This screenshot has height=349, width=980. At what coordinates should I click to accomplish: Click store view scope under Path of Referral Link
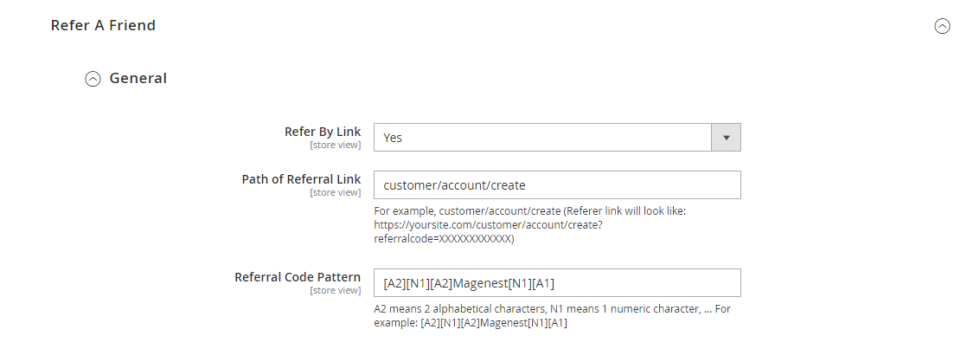pos(335,192)
